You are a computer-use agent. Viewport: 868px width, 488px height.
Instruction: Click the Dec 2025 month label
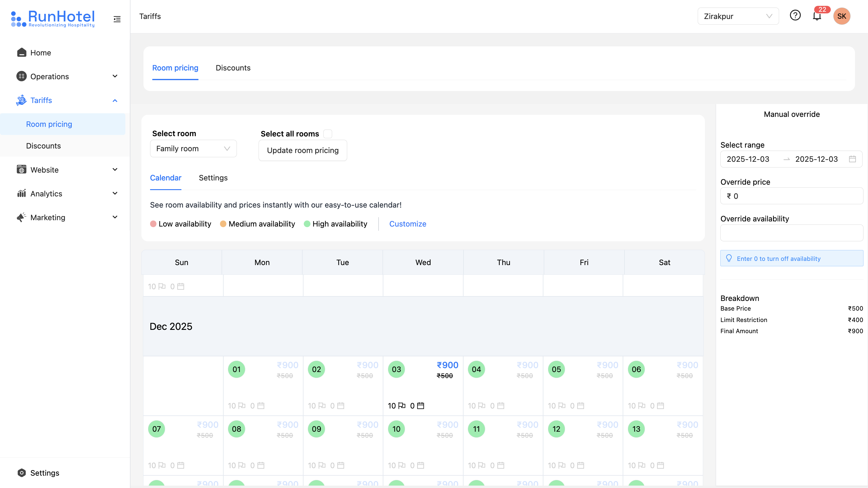click(x=171, y=326)
